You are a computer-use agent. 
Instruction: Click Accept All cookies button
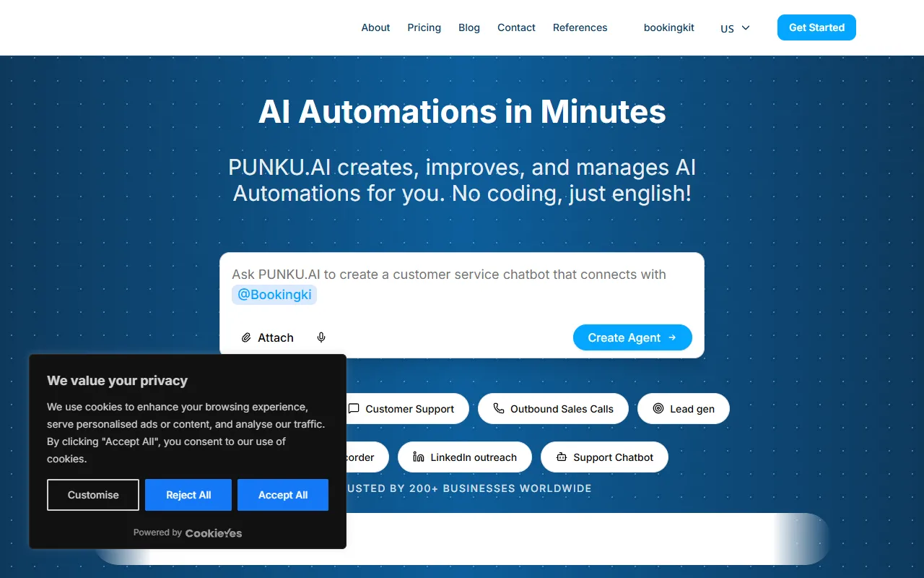(283, 495)
